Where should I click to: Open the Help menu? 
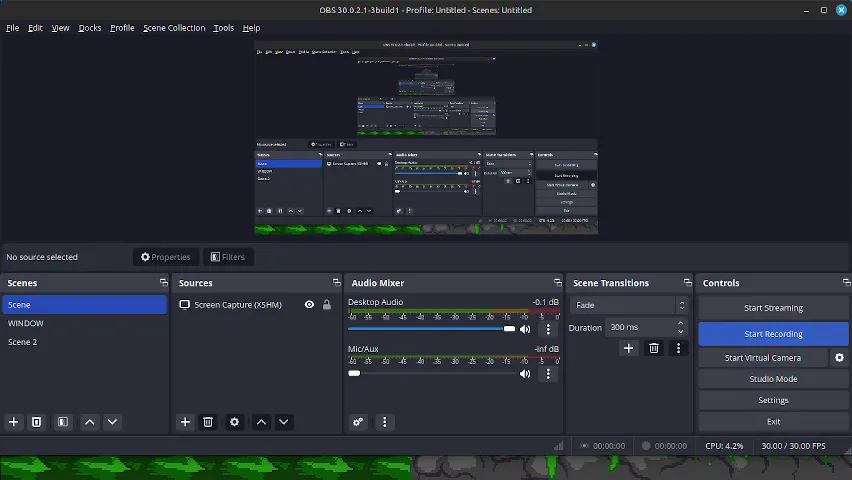[251, 28]
